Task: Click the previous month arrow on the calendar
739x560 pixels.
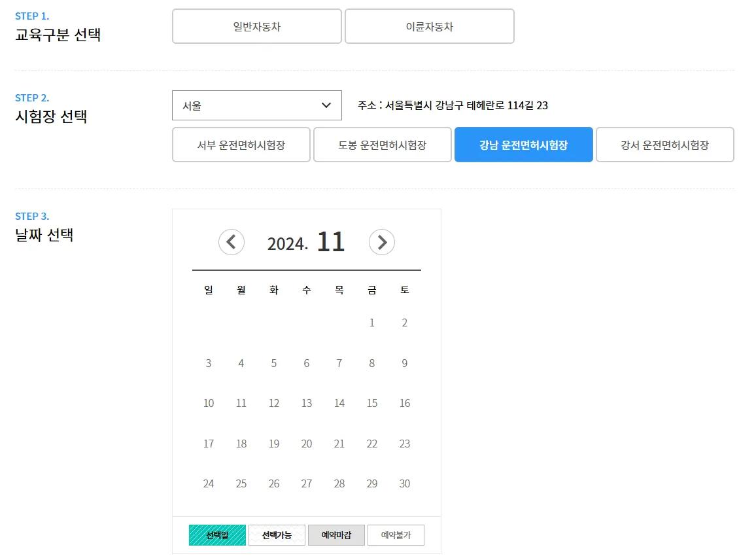Action: 231,242
